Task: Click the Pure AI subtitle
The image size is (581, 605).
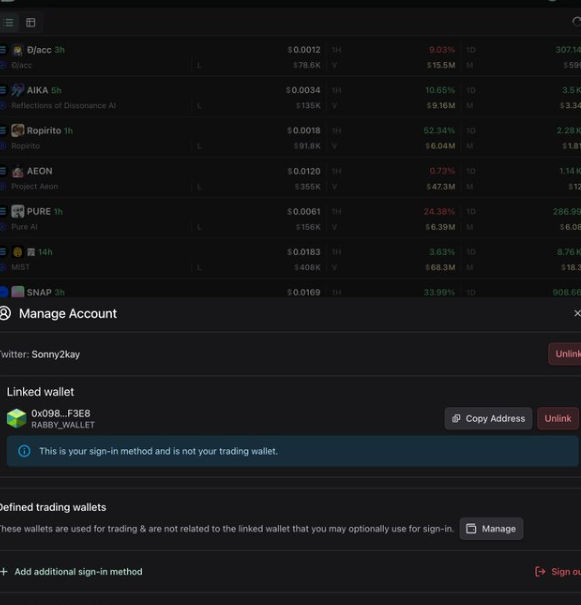Action: pos(24,227)
